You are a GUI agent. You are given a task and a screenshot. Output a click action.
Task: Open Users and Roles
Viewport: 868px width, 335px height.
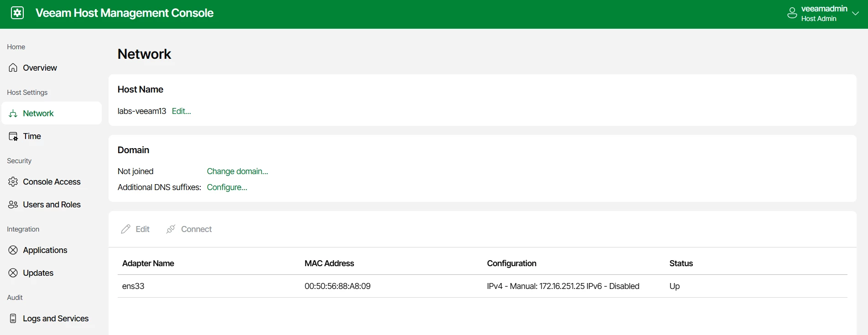[52, 204]
